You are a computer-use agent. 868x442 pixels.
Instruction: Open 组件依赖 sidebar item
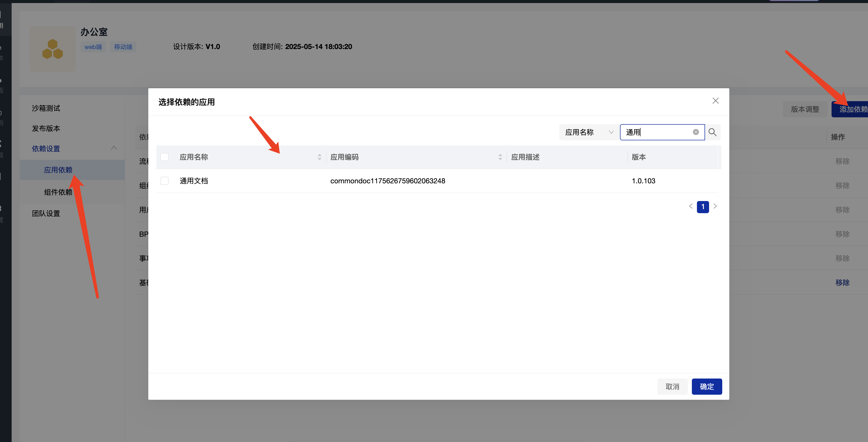point(58,192)
